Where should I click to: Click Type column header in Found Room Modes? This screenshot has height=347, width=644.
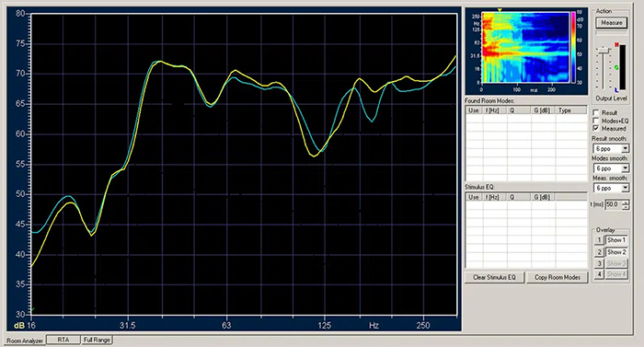click(x=570, y=110)
